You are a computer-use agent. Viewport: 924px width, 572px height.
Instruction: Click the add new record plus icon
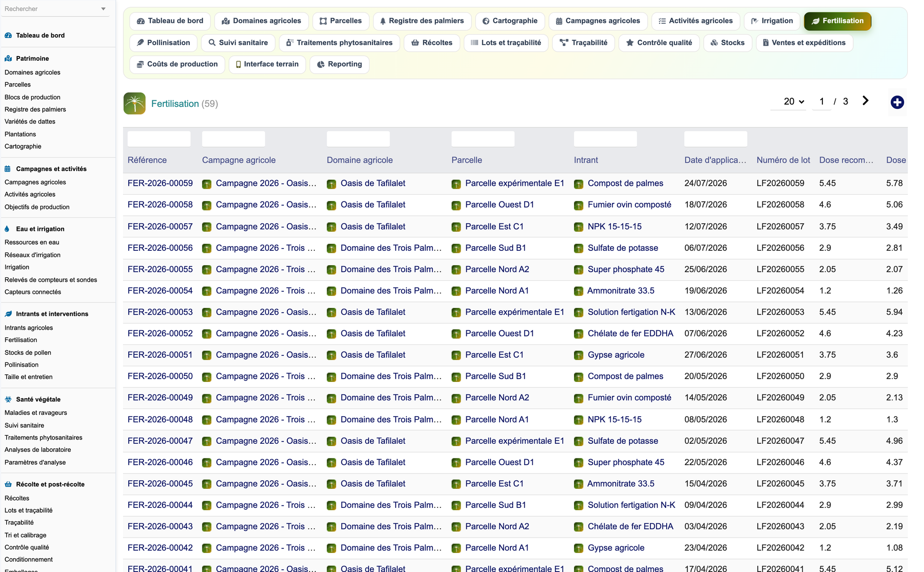pos(897,102)
